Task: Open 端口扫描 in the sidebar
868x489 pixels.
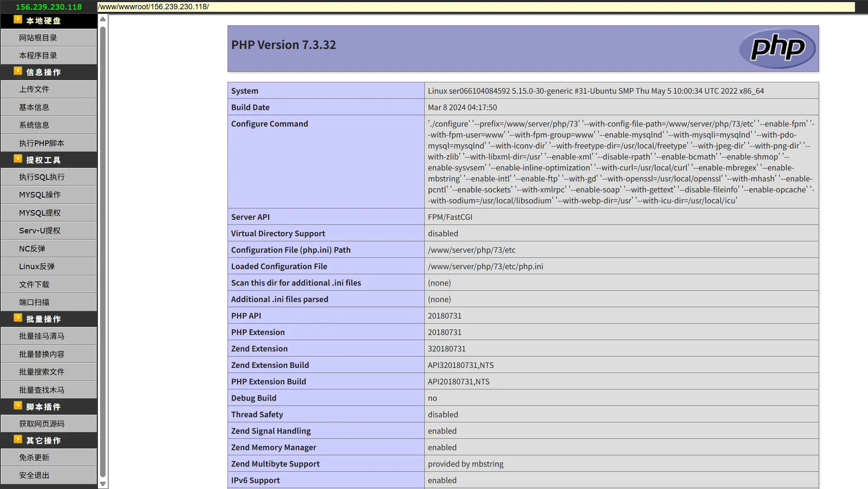Action: point(49,303)
